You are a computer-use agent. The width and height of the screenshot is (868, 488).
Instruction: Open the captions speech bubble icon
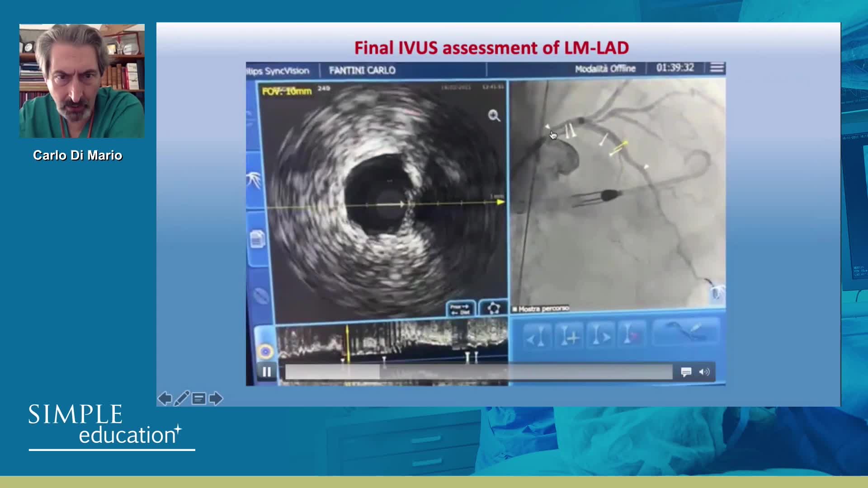pos(686,372)
